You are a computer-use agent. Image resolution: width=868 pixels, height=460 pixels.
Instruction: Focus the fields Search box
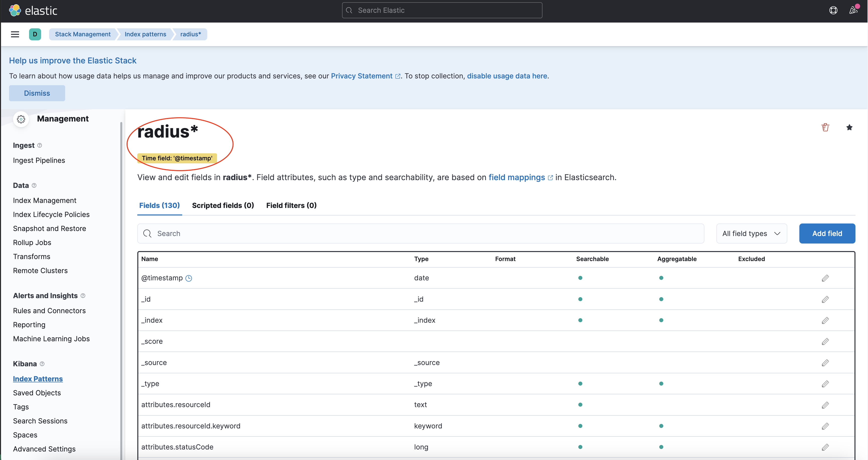420,234
